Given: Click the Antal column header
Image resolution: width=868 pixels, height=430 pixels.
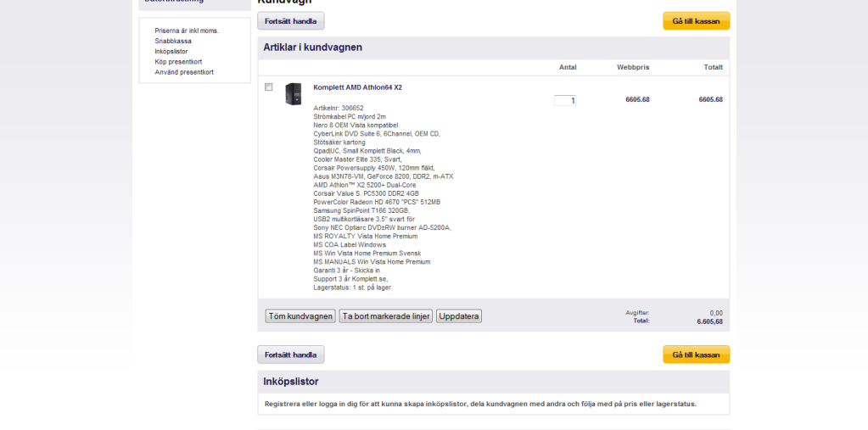Looking at the screenshot, I should pos(568,67).
